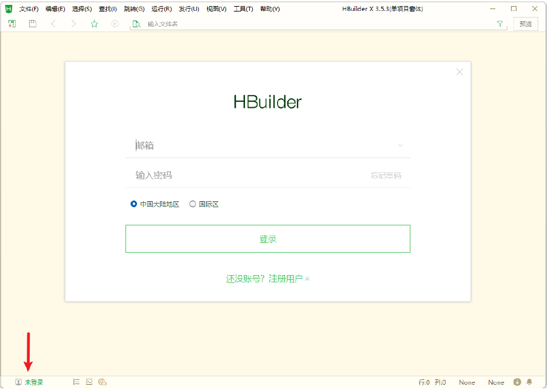Open the 帮助(Y) menu

270,8
